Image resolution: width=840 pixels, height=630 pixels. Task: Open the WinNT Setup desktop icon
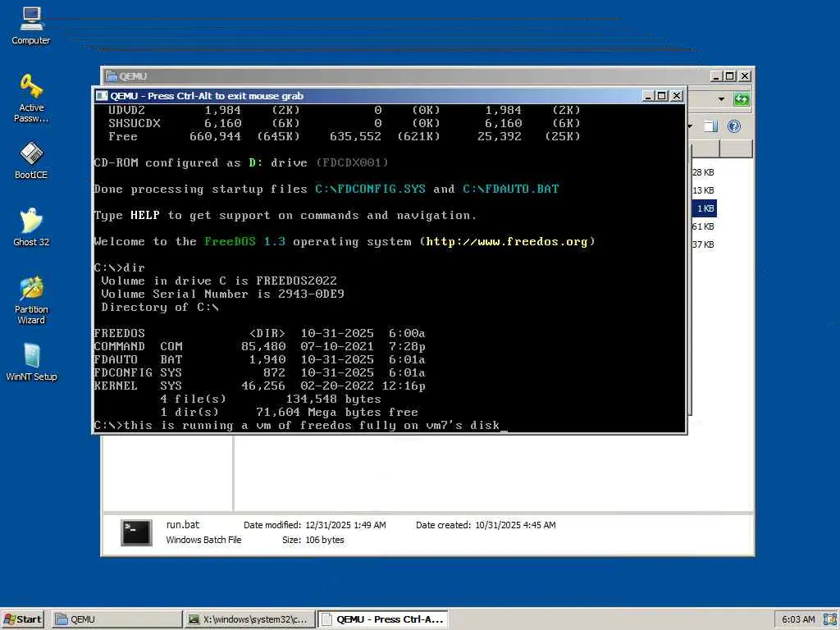point(31,362)
